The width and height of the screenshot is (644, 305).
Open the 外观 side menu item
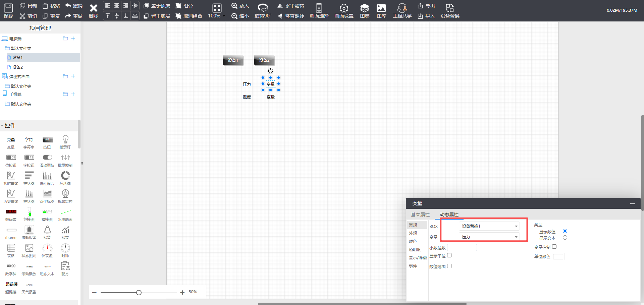coord(413,233)
